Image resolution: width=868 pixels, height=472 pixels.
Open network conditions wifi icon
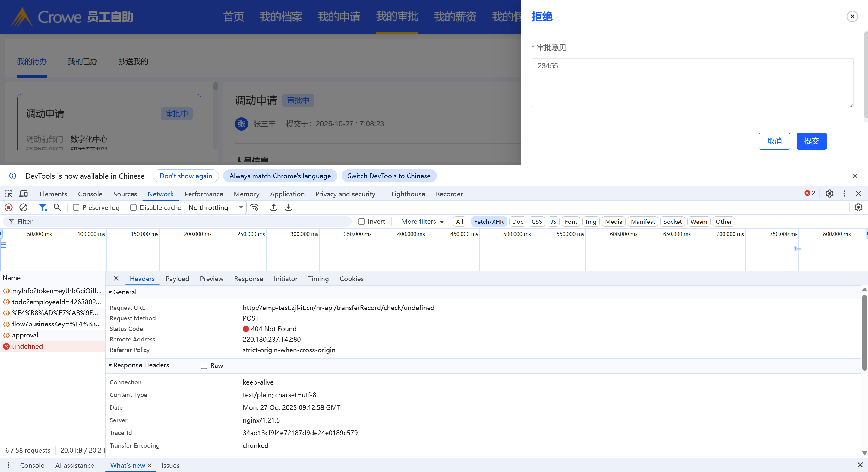coord(254,207)
